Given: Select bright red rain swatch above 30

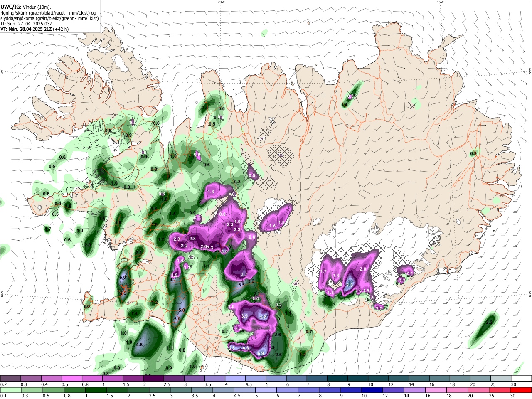Looking at the screenshot, I should point(521,390).
